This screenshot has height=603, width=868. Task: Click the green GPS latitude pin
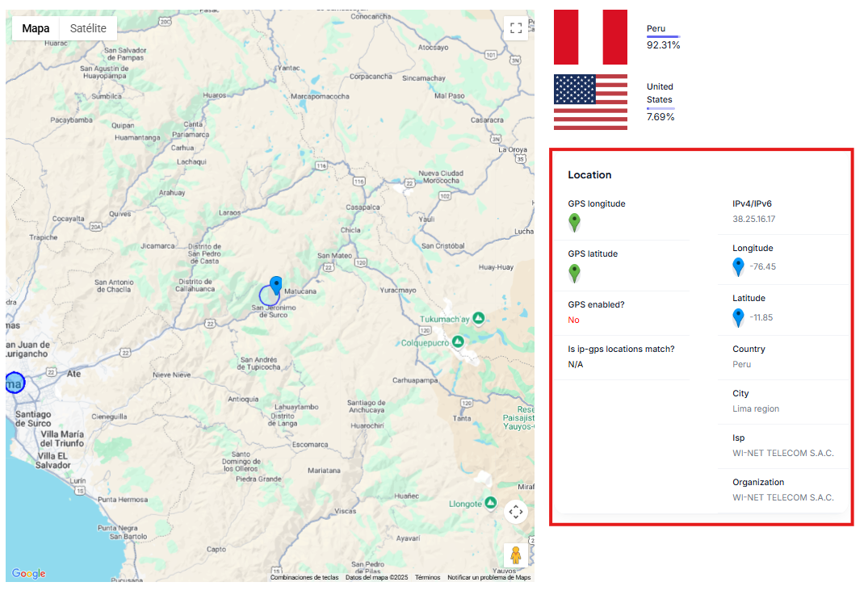tap(575, 273)
